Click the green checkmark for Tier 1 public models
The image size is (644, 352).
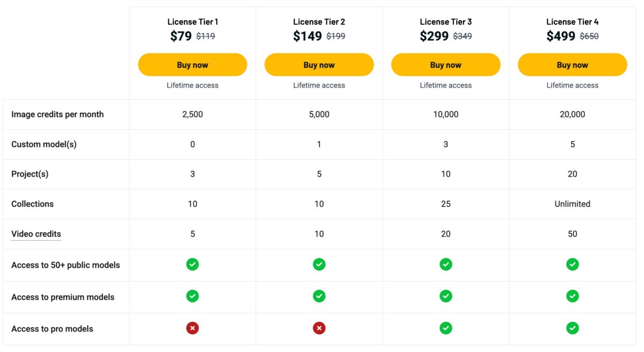coord(192,264)
